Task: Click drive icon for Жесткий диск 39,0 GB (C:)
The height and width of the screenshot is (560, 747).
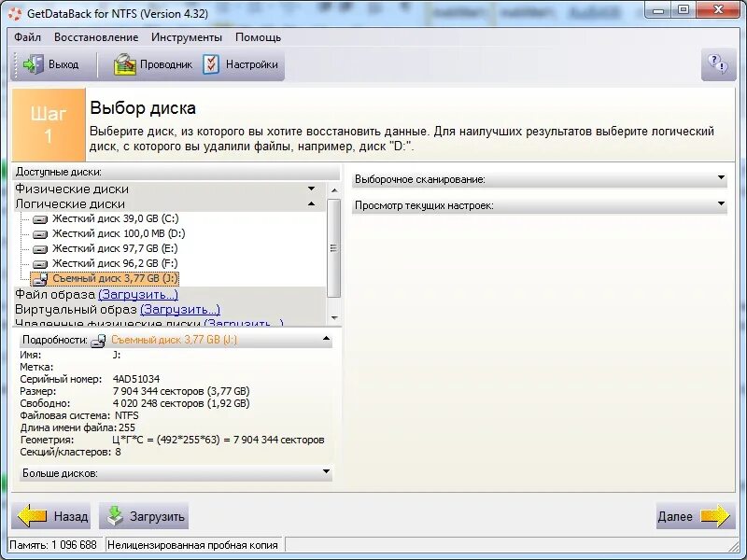Action: coord(40,219)
